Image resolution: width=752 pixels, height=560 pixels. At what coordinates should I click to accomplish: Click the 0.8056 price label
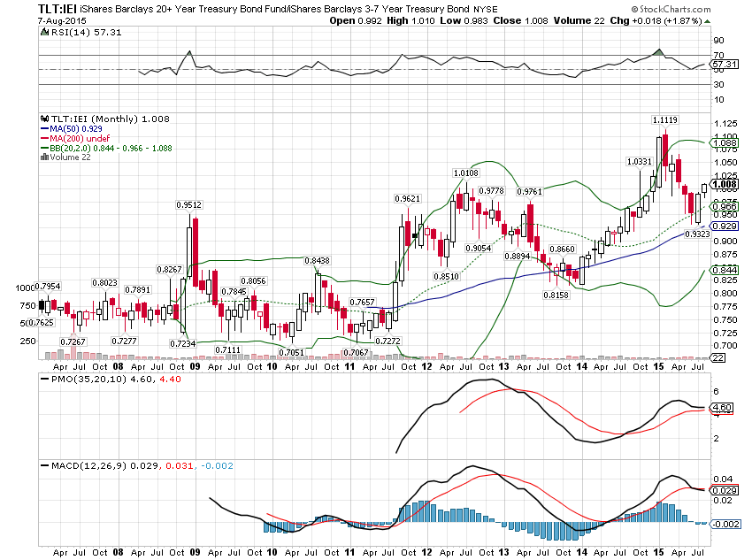[x=253, y=281]
